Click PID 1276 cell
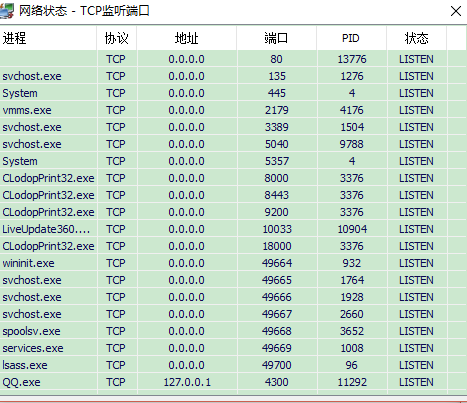Viewport: 467px width, 403px height. point(352,76)
